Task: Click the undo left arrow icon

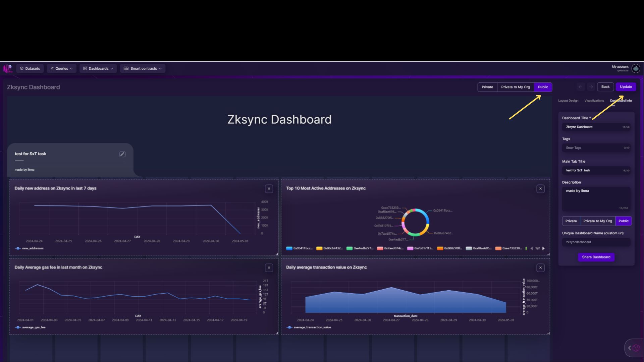Action: 580,87
